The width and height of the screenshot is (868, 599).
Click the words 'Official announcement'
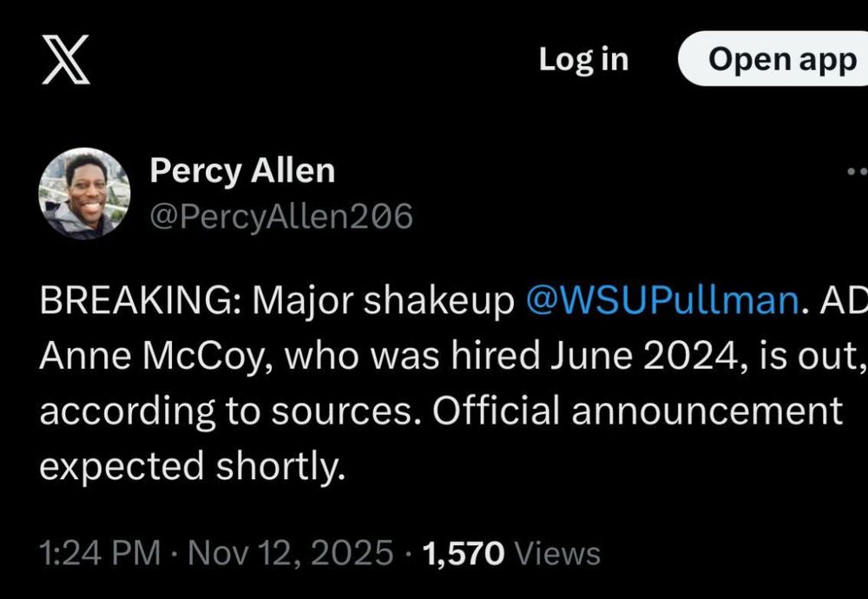(637, 411)
